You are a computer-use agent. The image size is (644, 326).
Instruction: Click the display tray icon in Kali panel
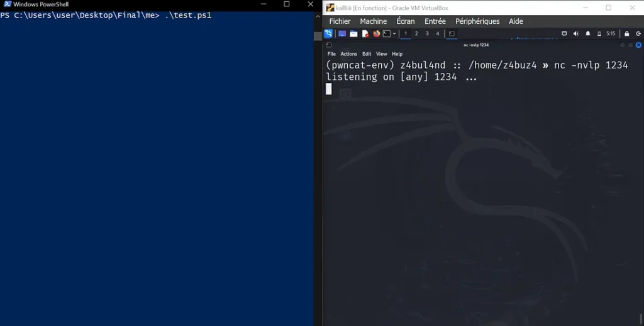(564, 34)
